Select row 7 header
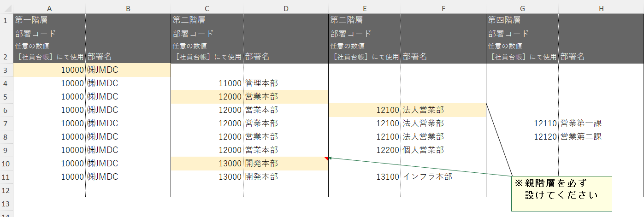This screenshot has height=217, width=644. (6, 123)
